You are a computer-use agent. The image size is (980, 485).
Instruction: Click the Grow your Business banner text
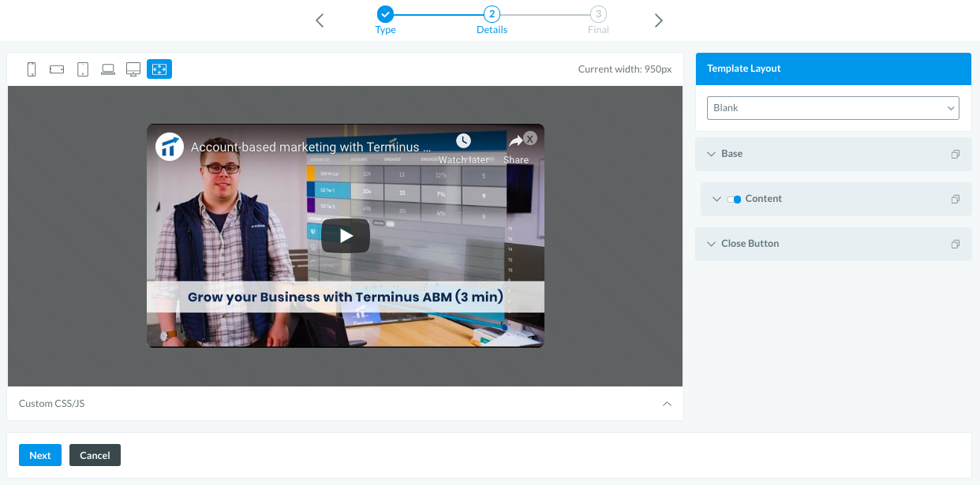pos(346,297)
